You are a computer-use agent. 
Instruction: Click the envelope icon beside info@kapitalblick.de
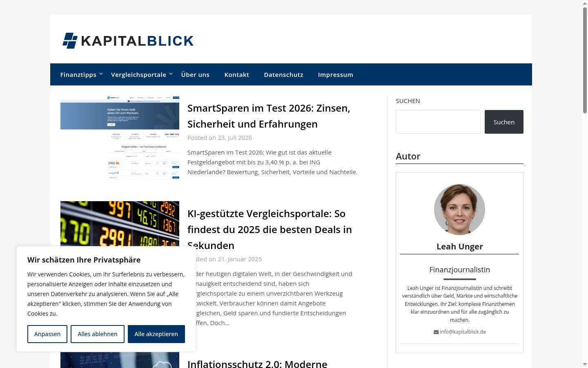click(x=436, y=332)
